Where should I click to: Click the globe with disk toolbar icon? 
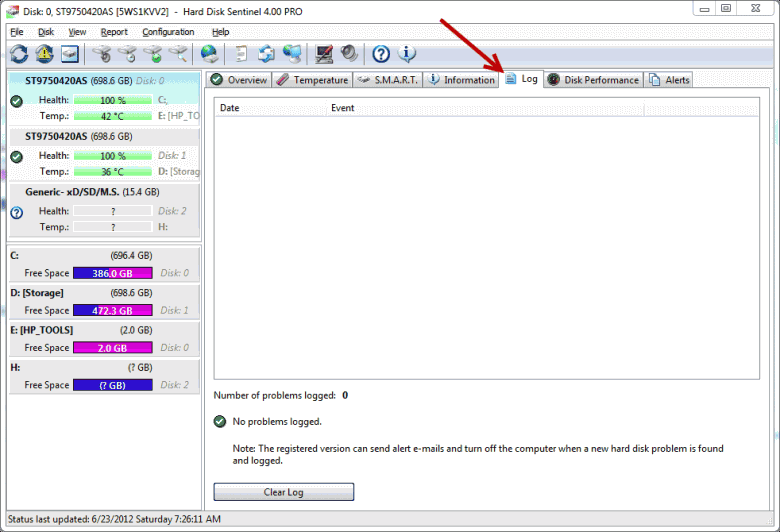coord(209,54)
